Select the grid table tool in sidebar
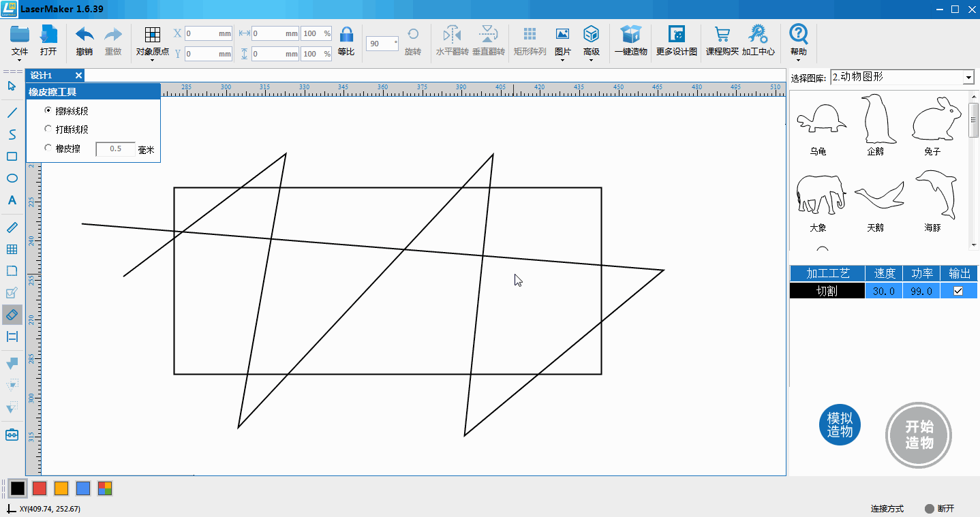The image size is (980, 517). 12,249
